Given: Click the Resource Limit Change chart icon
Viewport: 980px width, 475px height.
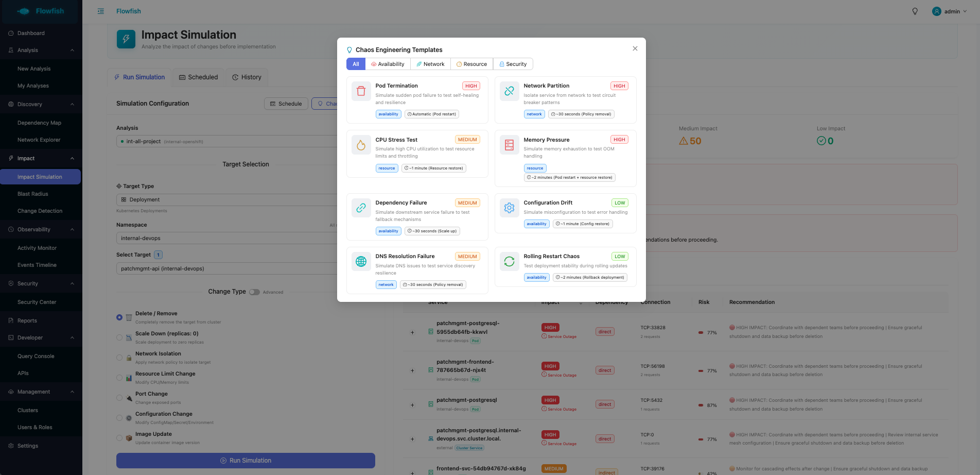Looking at the screenshot, I should click(129, 378).
